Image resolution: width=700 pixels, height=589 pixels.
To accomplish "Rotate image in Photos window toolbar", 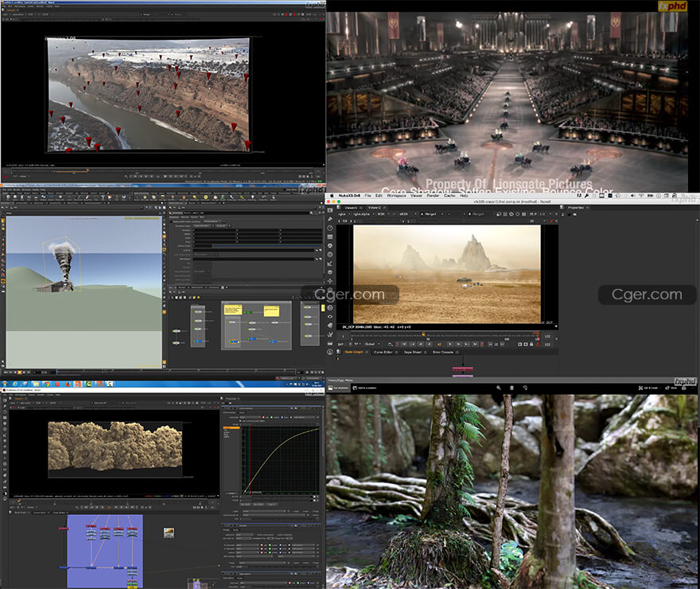I will tap(525, 388).
